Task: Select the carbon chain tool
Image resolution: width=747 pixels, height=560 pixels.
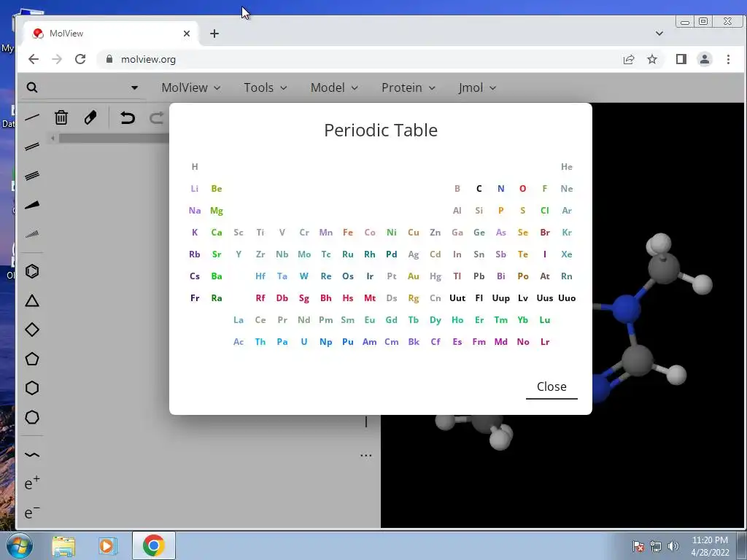Action: [x=32, y=455]
